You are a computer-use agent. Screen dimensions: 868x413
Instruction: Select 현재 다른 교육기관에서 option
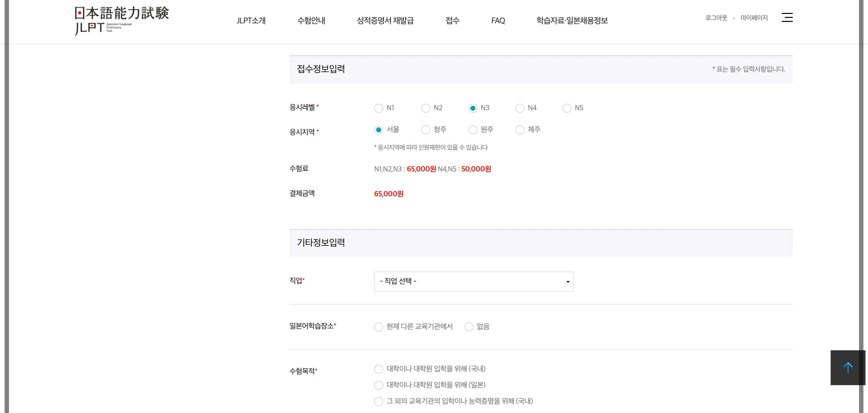pos(378,326)
